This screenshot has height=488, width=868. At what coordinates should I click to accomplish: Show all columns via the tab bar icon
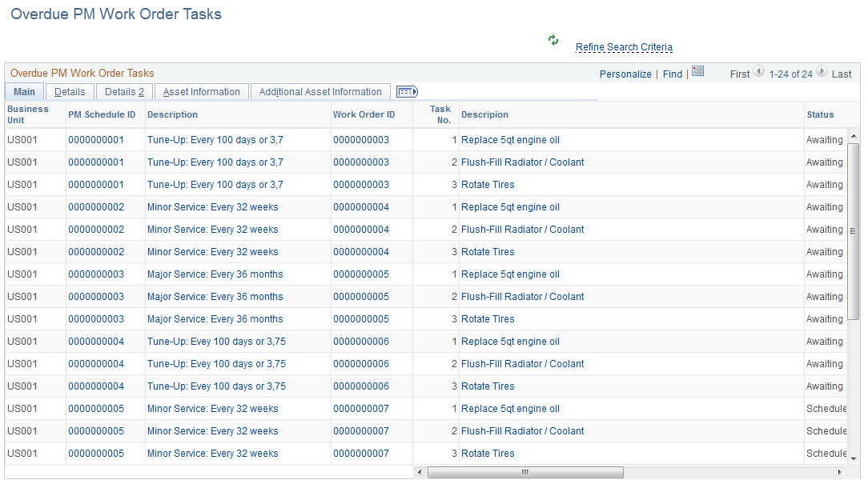tap(406, 91)
